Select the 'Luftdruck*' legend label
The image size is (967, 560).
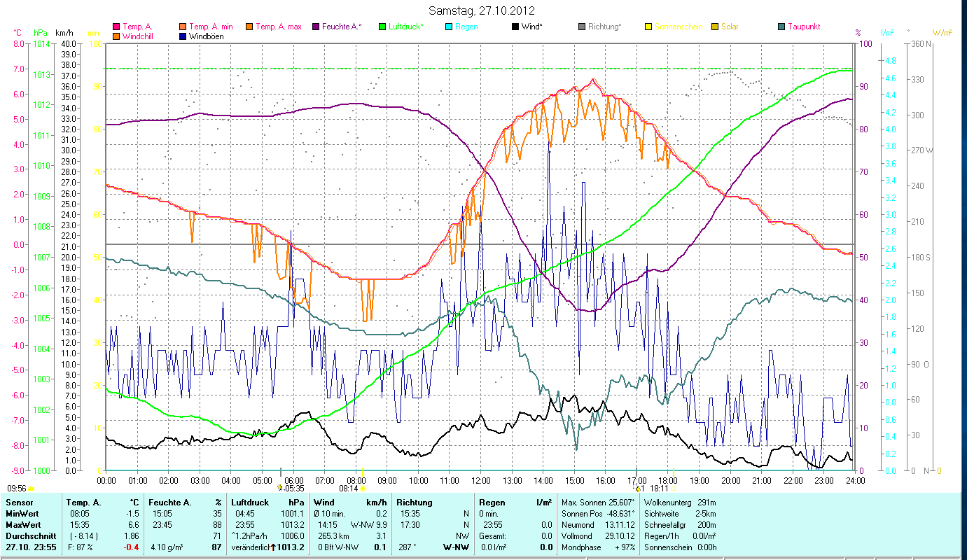[407, 27]
